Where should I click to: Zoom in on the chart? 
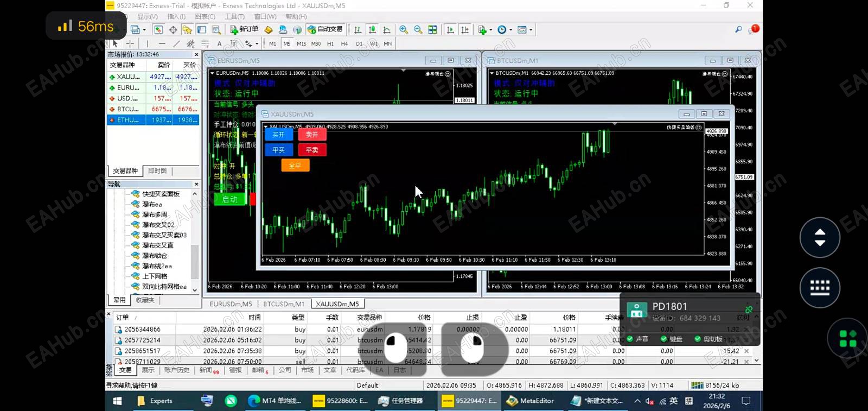pos(404,29)
